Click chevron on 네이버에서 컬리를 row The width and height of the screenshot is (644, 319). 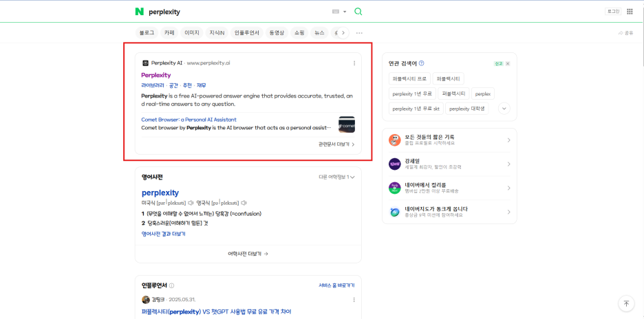508,188
